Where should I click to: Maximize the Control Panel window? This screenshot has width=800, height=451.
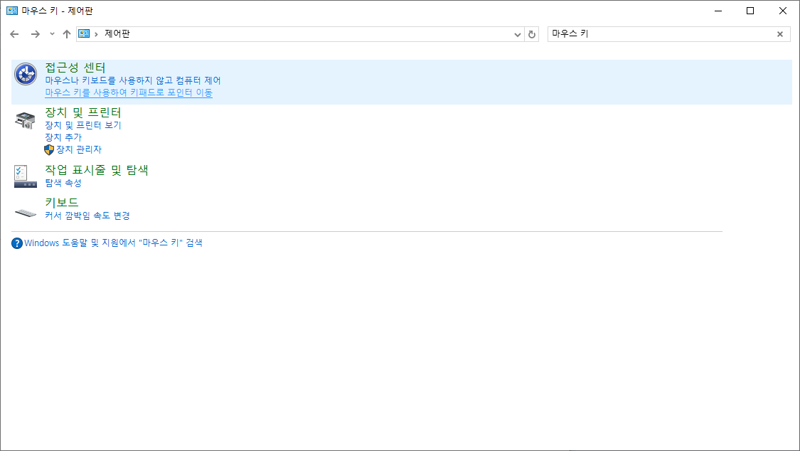pos(750,11)
